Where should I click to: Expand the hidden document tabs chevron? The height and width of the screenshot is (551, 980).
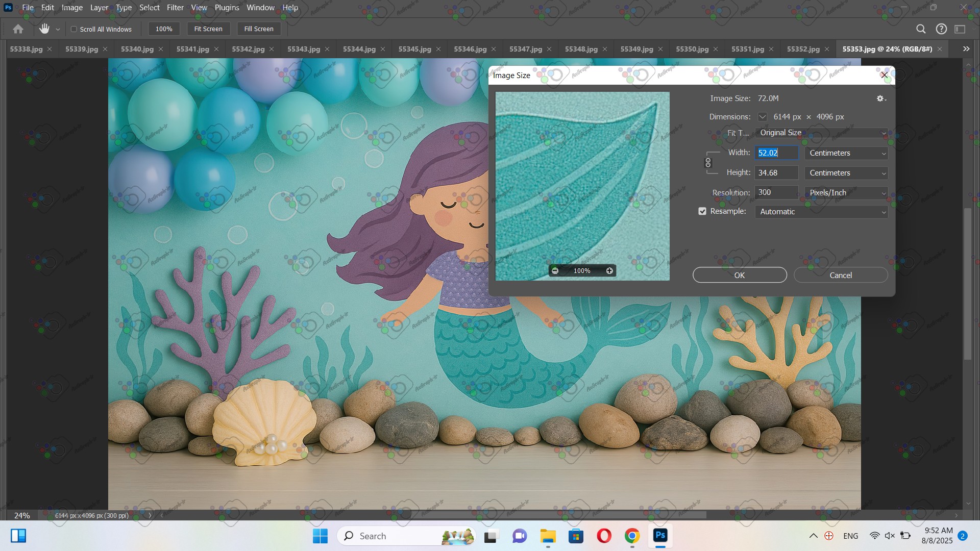click(x=966, y=49)
